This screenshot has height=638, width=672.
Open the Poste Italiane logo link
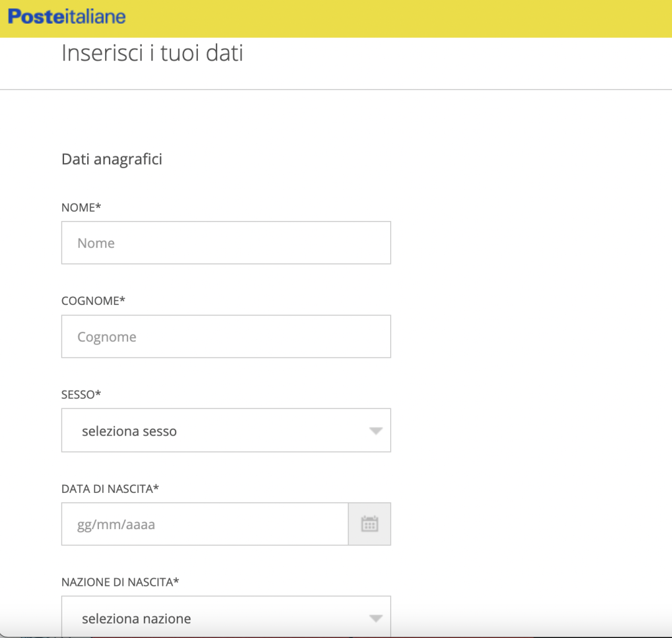point(67,17)
